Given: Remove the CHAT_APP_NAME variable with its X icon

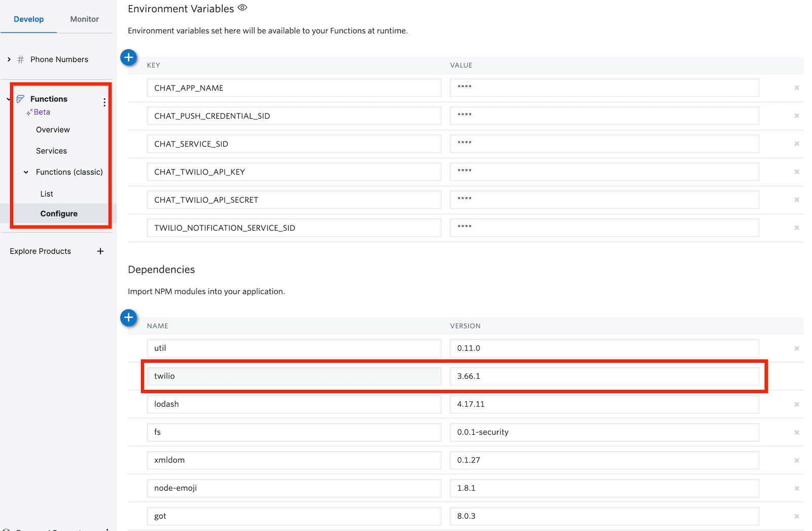Looking at the screenshot, I should click(797, 87).
